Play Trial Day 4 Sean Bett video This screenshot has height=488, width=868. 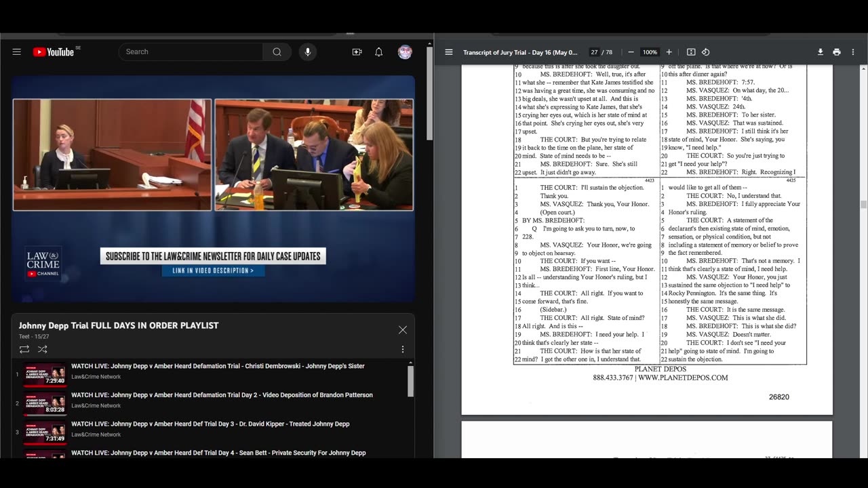coord(218,453)
